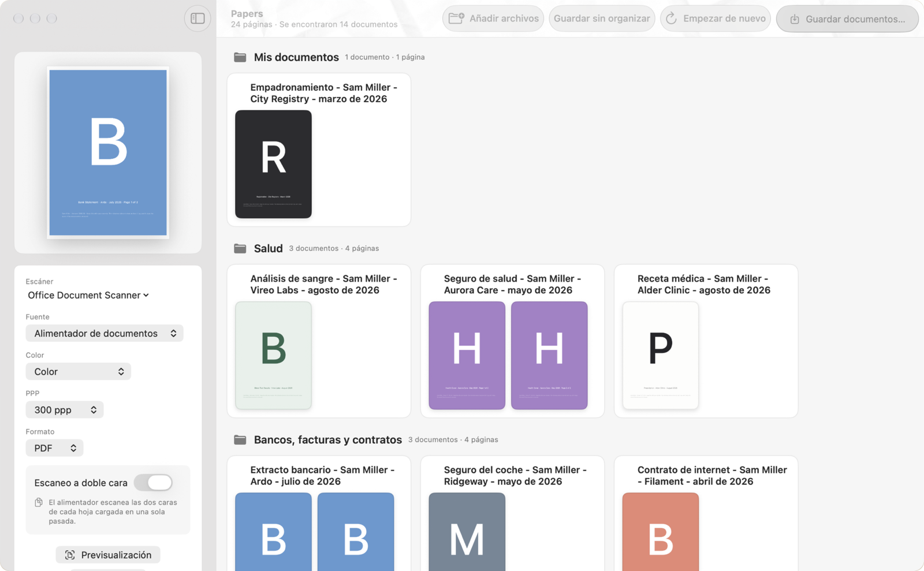Image resolution: width=924 pixels, height=571 pixels.
Task: Click the Formato field label
Action: click(x=40, y=431)
